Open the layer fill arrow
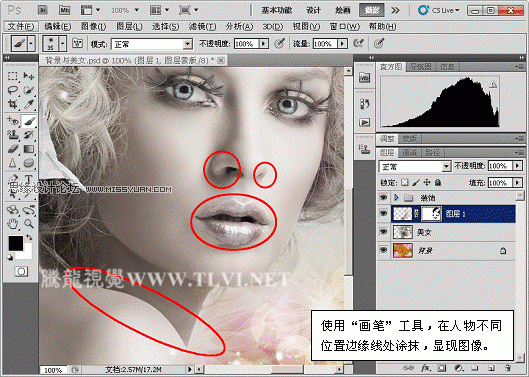This screenshot has height=377, width=529. pyautogui.click(x=518, y=183)
